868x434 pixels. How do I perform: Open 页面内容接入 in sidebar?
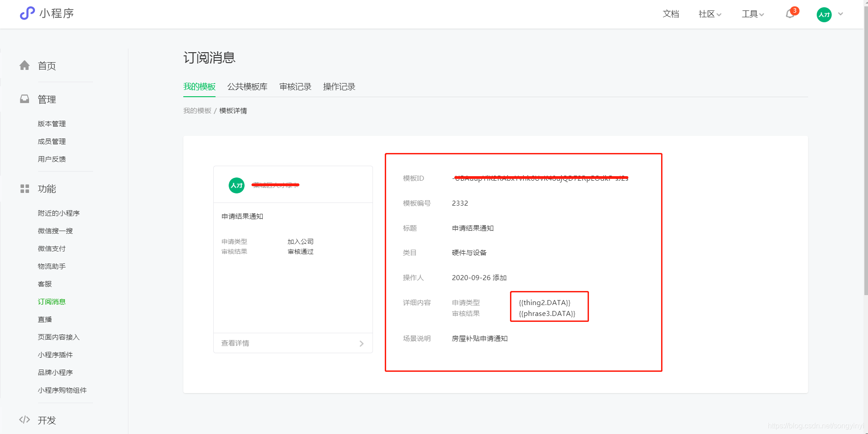coord(59,337)
